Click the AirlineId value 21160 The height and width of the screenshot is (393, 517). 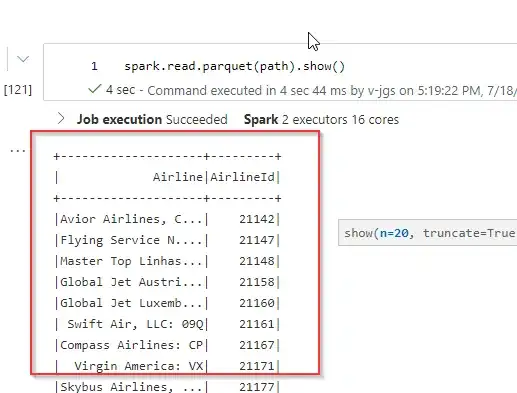257,303
